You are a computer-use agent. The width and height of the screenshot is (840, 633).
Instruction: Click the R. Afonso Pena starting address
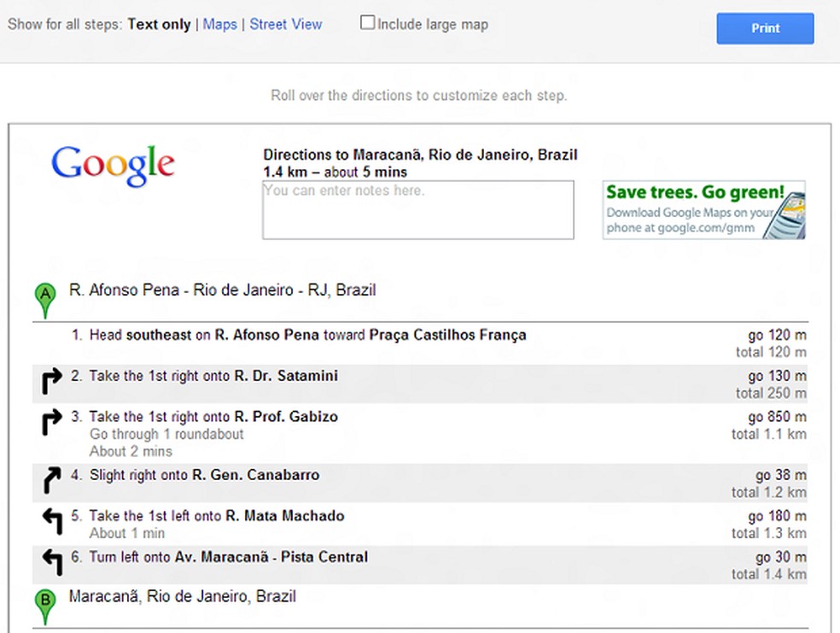point(222,290)
